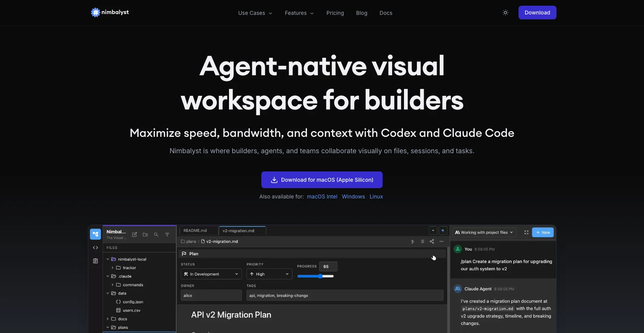Screen dimensions: 644x333
Task: Open the Linux download link
Action: coord(376,197)
